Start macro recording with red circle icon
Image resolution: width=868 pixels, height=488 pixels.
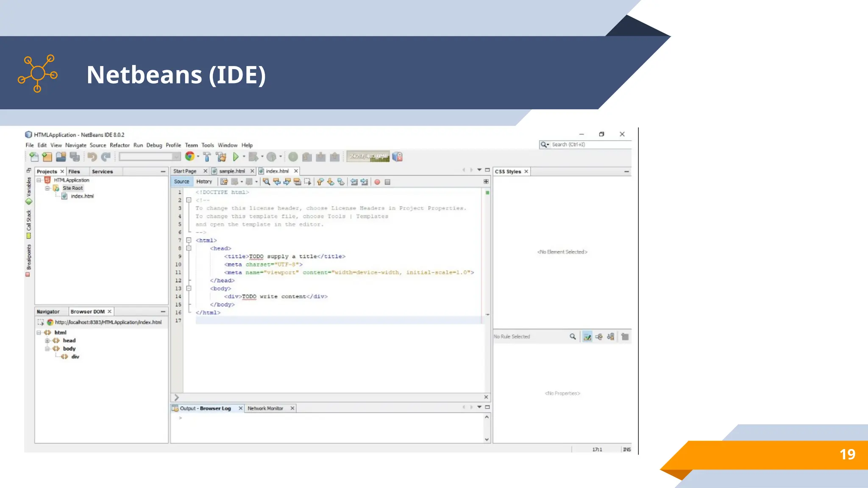pyautogui.click(x=377, y=182)
